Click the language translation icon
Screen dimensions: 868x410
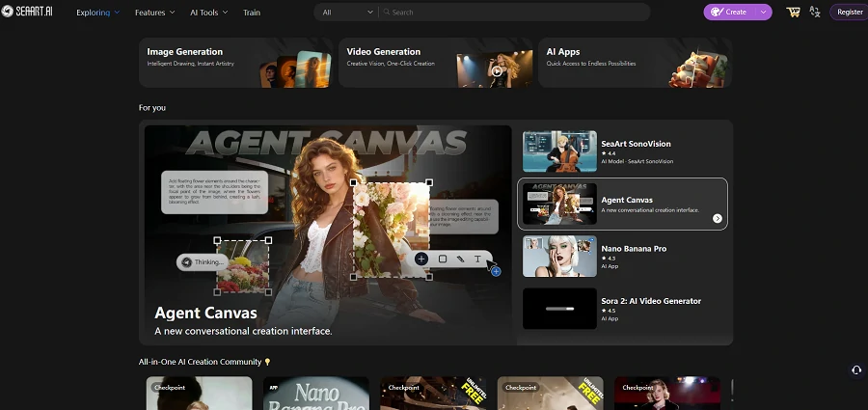816,13
